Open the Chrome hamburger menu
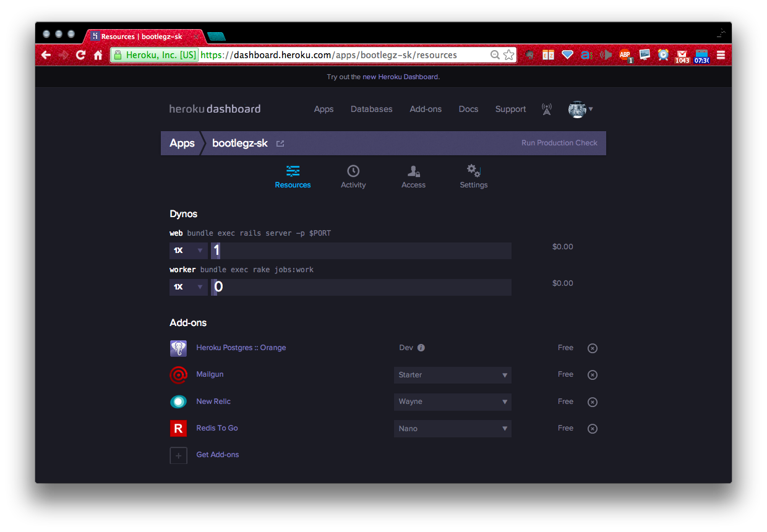 (721, 55)
